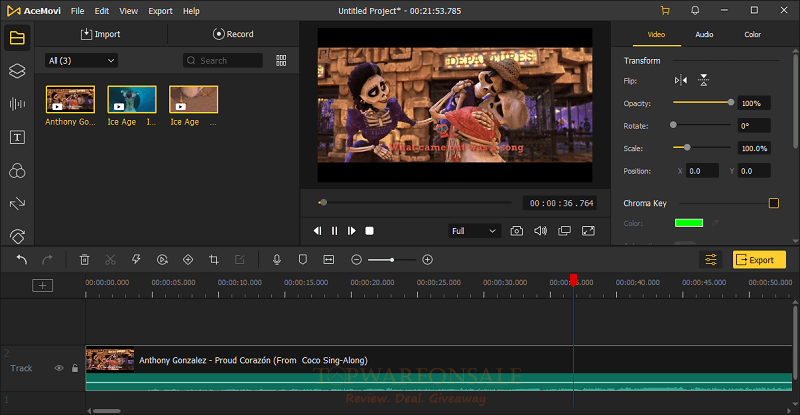Screen dimensions: 800x415
Task: Click the fit timeline to window icon
Action: [329, 260]
